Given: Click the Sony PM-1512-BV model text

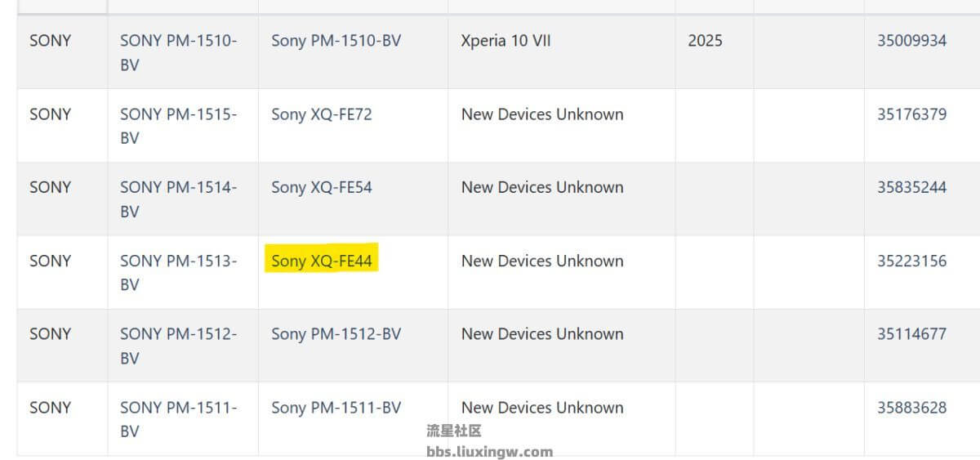Looking at the screenshot, I should coord(336,333).
